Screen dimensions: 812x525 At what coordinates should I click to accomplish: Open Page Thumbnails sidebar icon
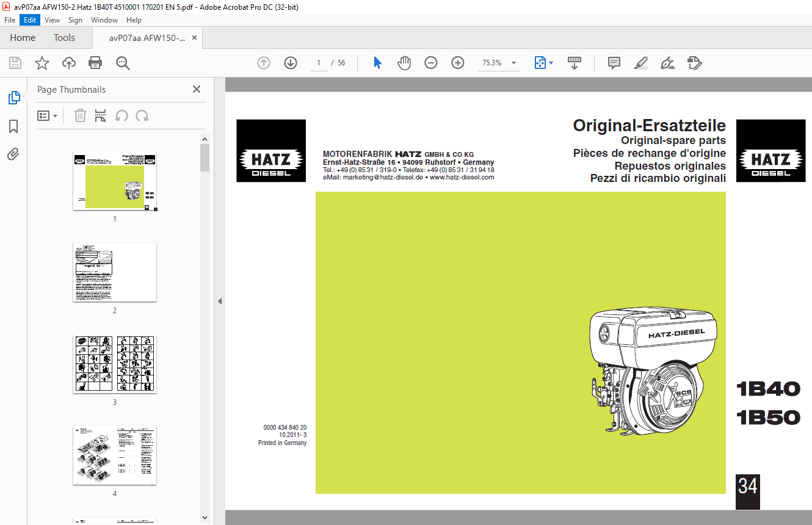click(x=13, y=98)
